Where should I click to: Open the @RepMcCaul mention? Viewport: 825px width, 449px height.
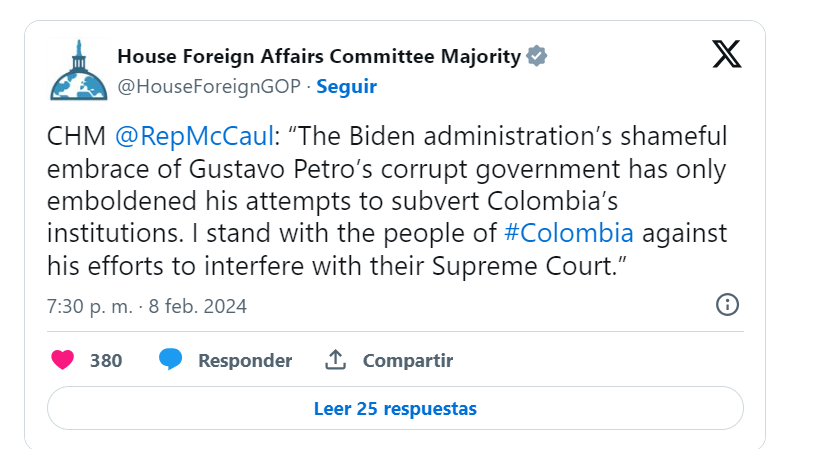click(x=194, y=136)
